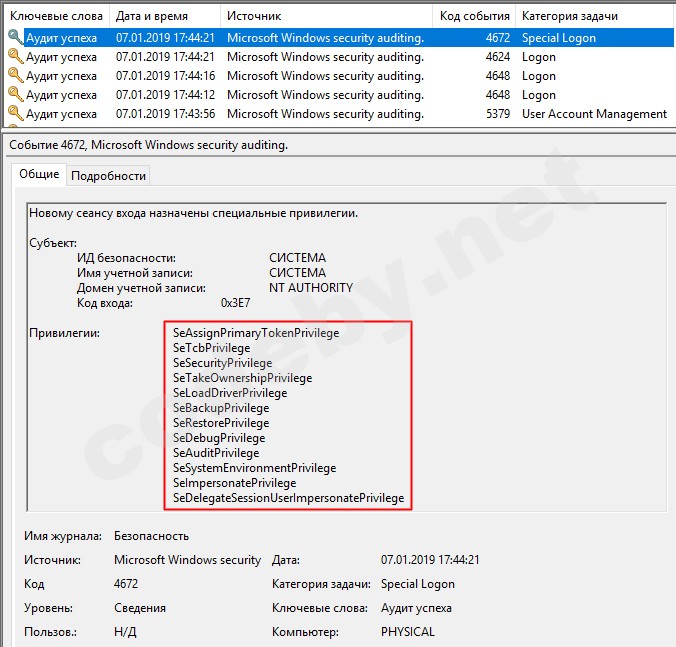Viewport: 676px width, 647px height.
Task: Click key icon of 17:44:12 event row
Action: [x=15, y=94]
